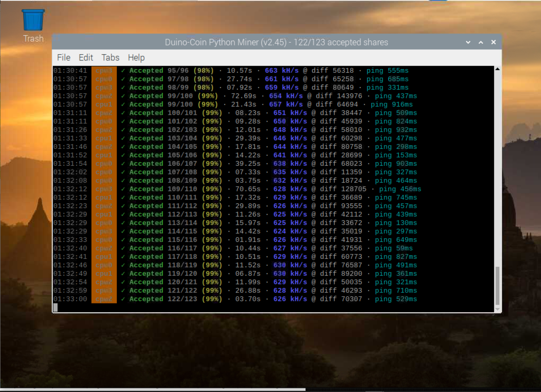Close the Duino-Coin Miner window
The image size is (541, 392).
click(x=493, y=42)
